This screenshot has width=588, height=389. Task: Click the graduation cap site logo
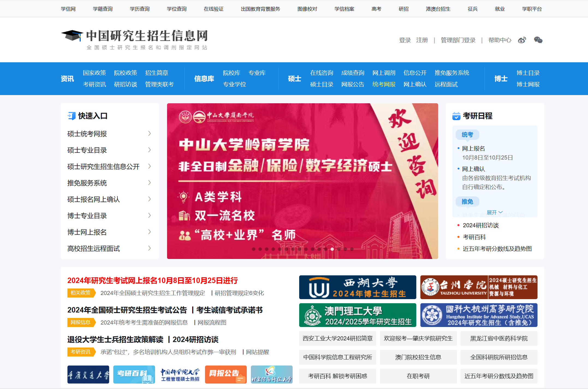click(x=72, y=36)
